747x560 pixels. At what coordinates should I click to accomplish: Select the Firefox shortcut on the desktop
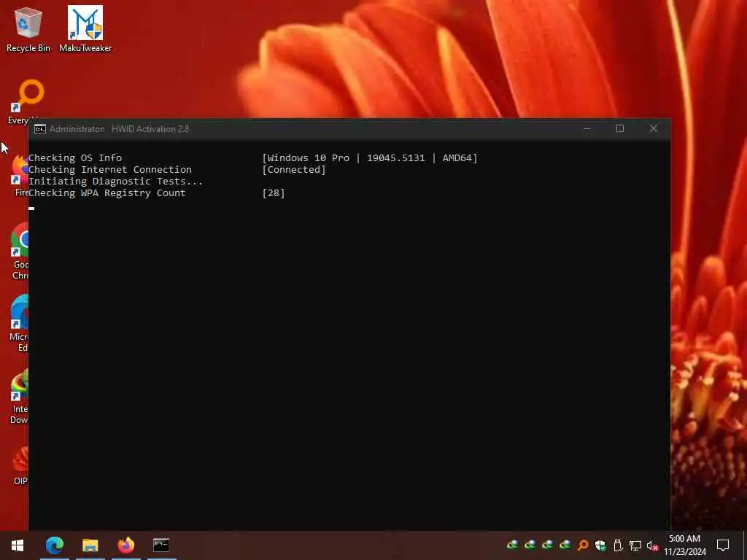click(19, 175)
